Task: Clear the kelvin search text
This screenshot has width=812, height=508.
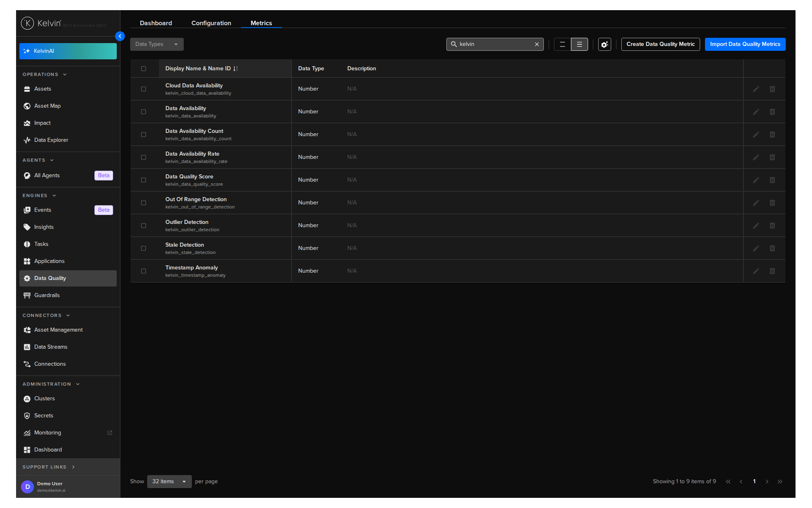Action: click(x=537, y=44)
